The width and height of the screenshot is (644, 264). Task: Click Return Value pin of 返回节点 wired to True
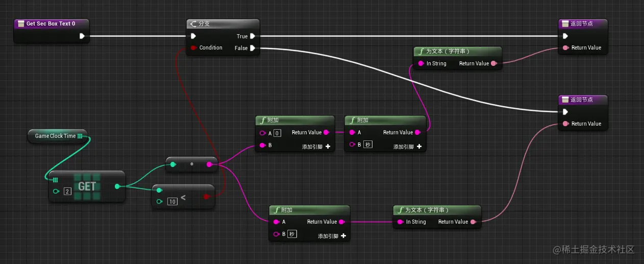(x=565, y=48)
